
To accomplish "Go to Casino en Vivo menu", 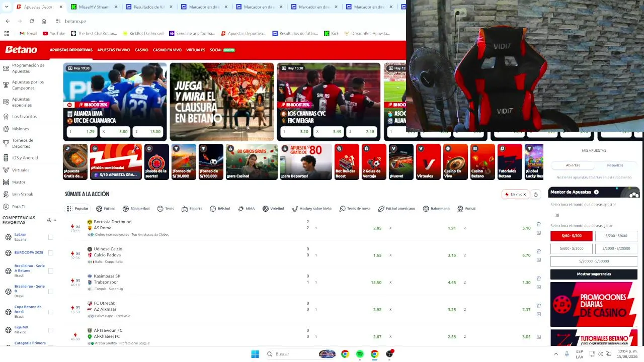I will pos(167,50).
